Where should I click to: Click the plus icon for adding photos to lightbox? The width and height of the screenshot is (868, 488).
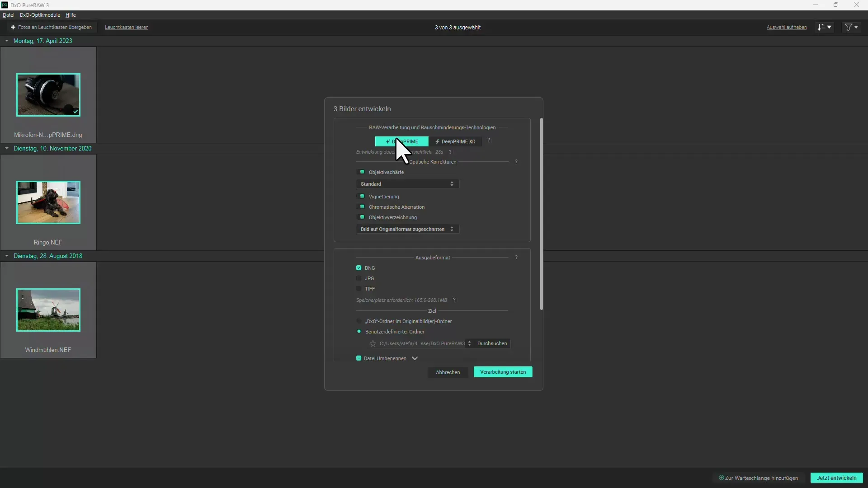click(x=13, y=28)
